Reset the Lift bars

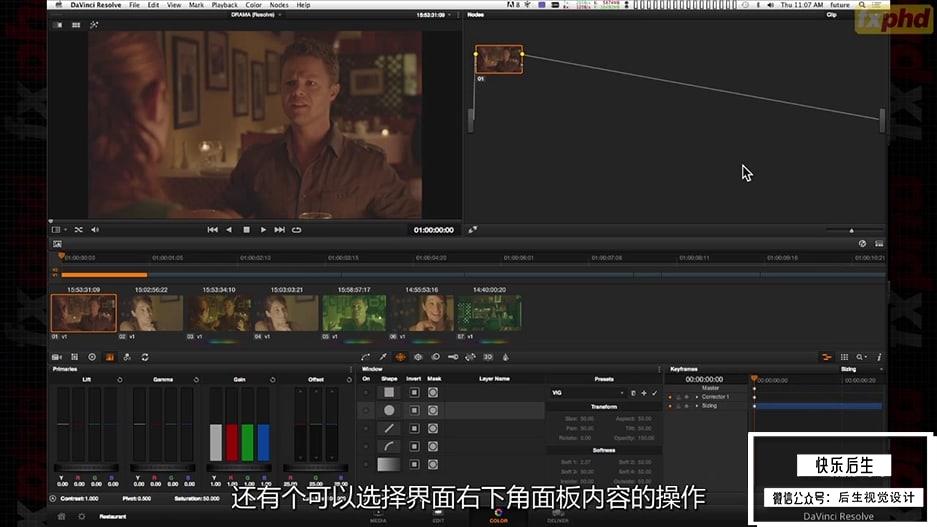click(x=120, y=380)
